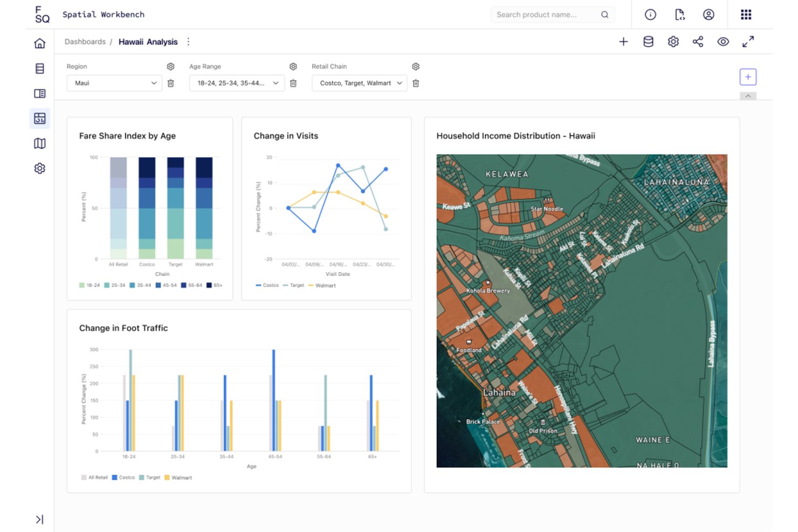The image size is (798, 532).
Task: Toggle All Retail in Foot Traffic legend
Action: [94, 478]
